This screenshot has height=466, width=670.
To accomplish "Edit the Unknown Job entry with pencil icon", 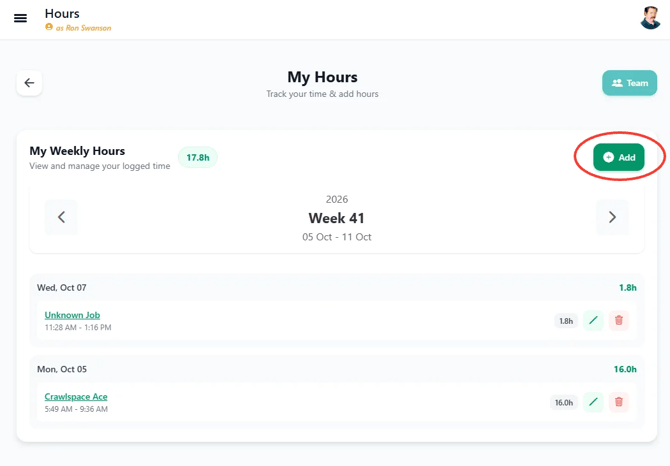I will pyautogui.click(x=593, y=320).
